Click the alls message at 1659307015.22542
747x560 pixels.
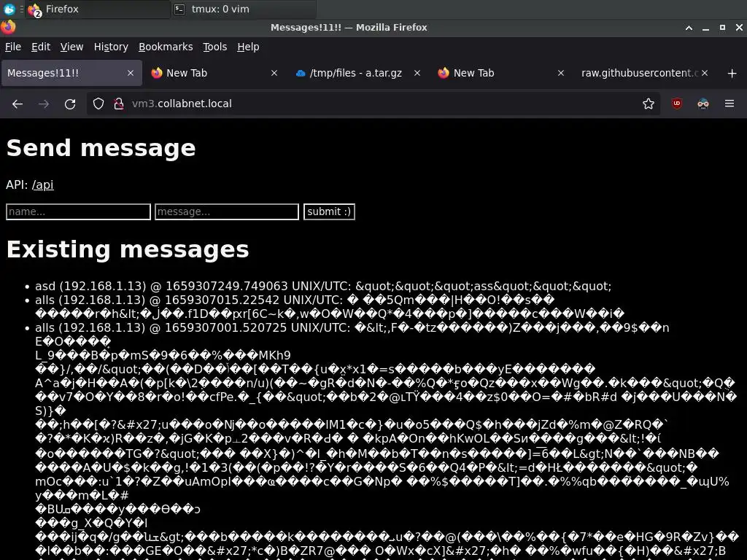pos(330,307)
